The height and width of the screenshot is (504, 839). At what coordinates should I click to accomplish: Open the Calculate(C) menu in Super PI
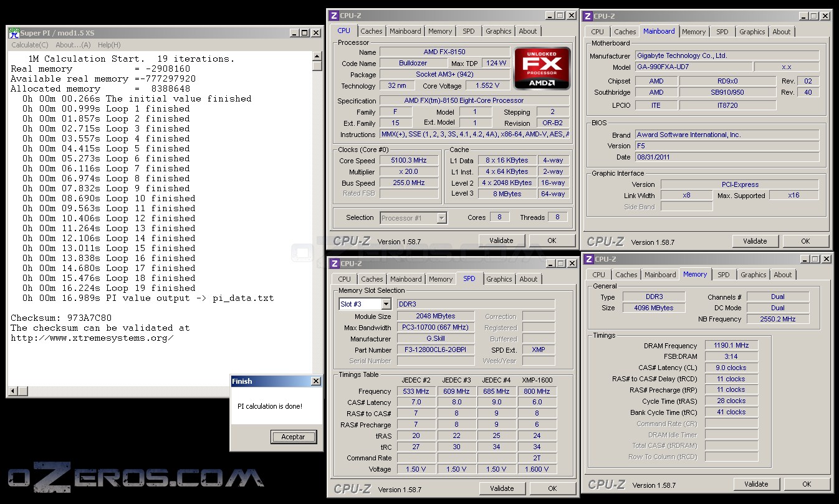[x=30, y=45]
